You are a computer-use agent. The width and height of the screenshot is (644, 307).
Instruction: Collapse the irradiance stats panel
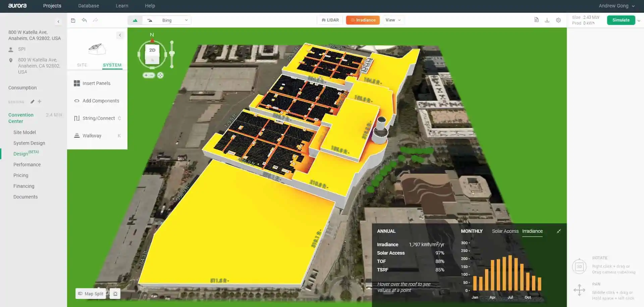click(x=559, y=231)
